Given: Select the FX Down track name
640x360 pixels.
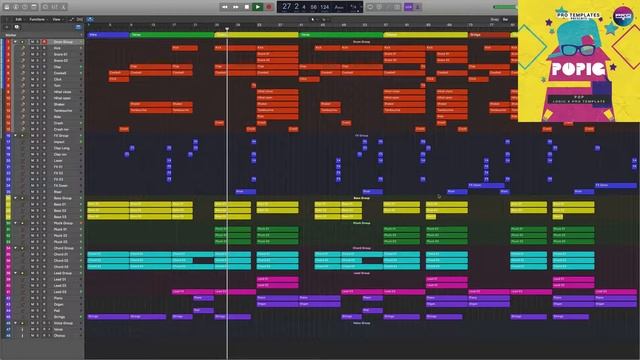Looking at the screenshot, I should tap(61, 185).
